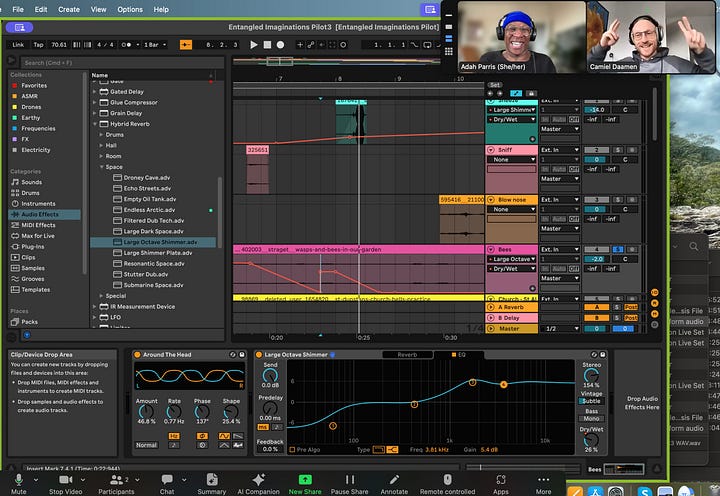Image resolution: width=720 pixels, height=496 pixels.
Task: Select the Droney Cave.adv preset
Action: pyautogui.click(x=146, y=177)
